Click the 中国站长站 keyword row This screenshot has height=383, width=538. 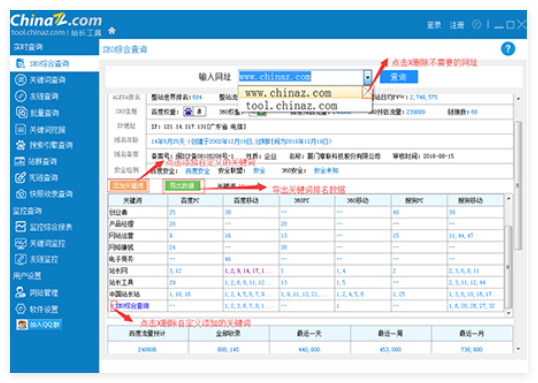[306, 294]
